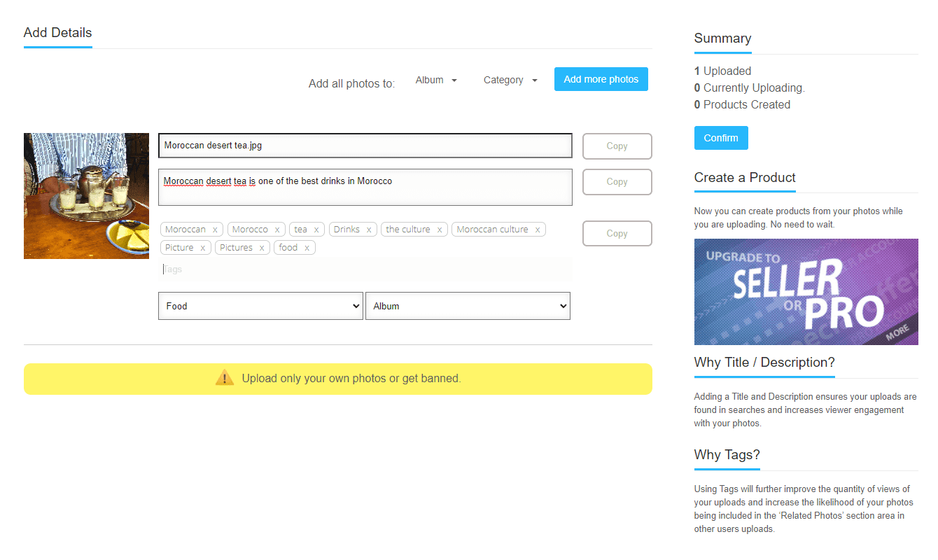The height and width of the screenshot is (560, 938).
Task: Delete 'the culture' tag
Action: coord(440,230)
